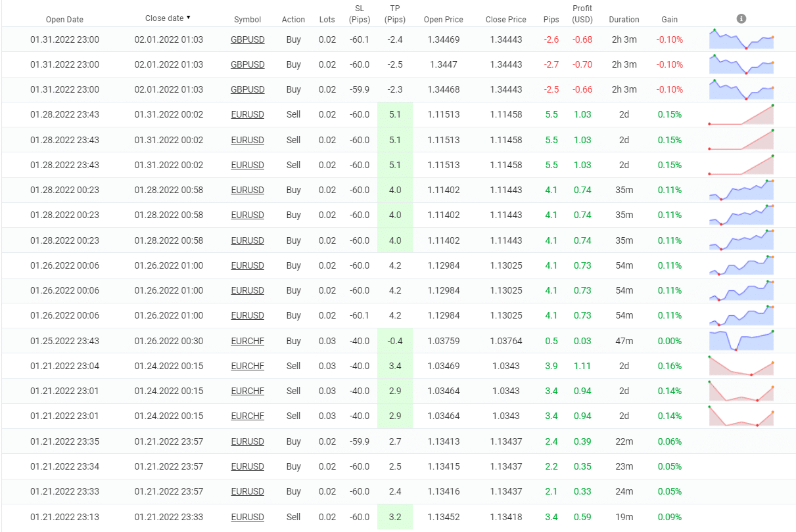Image resolution: width=796 pixels, height=532 pixels.
Task: Click mini chart for EURCHF trade with 0.03 profit
Action: (741, 341)
